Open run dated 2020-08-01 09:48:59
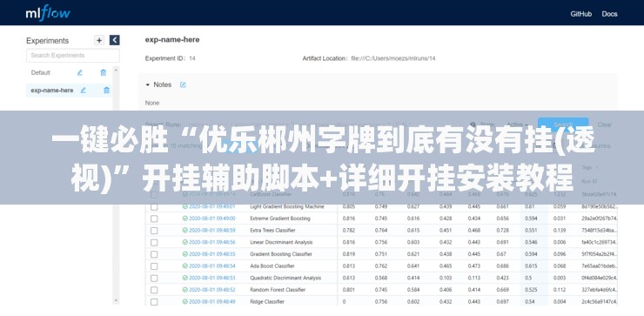The image size is (644, 316). [x=212, y=231]
